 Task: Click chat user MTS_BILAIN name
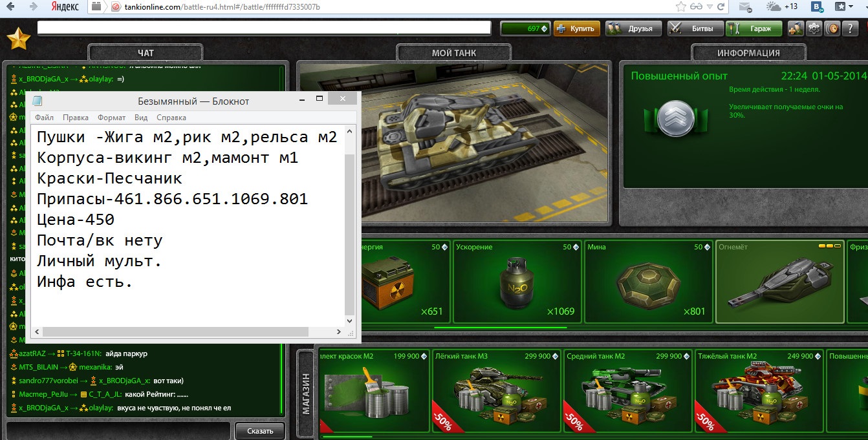click(x=39, y=367)
